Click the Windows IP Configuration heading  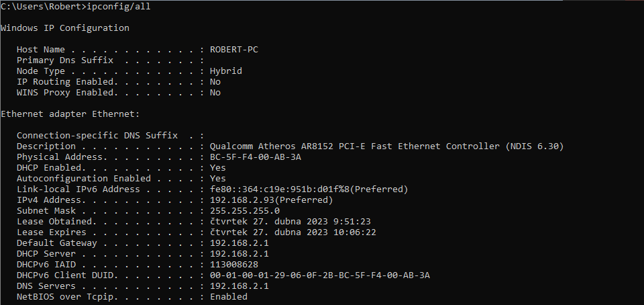(65, 28)
